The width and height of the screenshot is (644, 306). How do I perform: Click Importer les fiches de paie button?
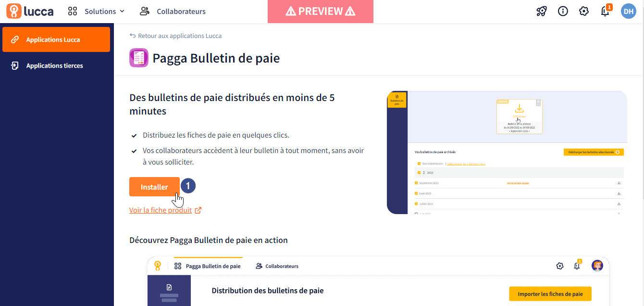550,294
